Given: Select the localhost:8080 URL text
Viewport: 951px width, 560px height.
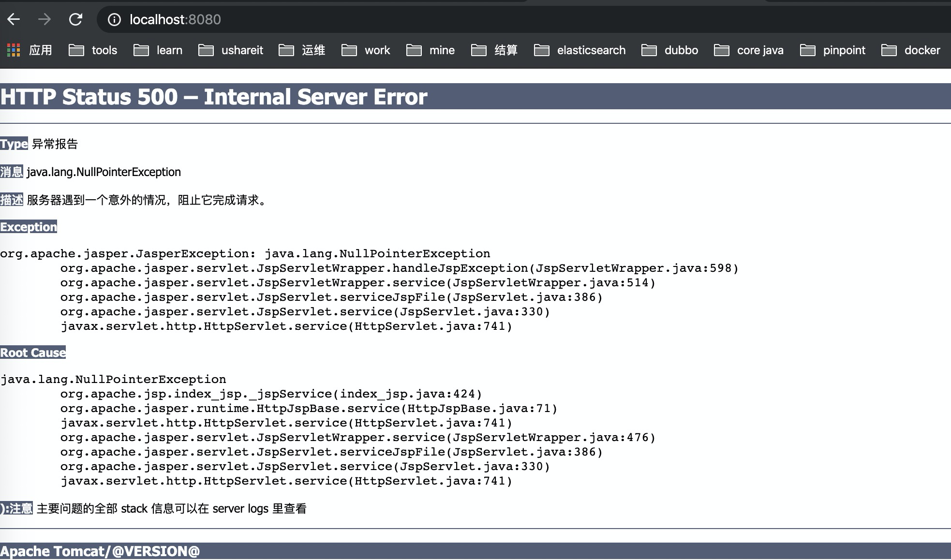Looking at the screenshot, I should tap(175, 20).
